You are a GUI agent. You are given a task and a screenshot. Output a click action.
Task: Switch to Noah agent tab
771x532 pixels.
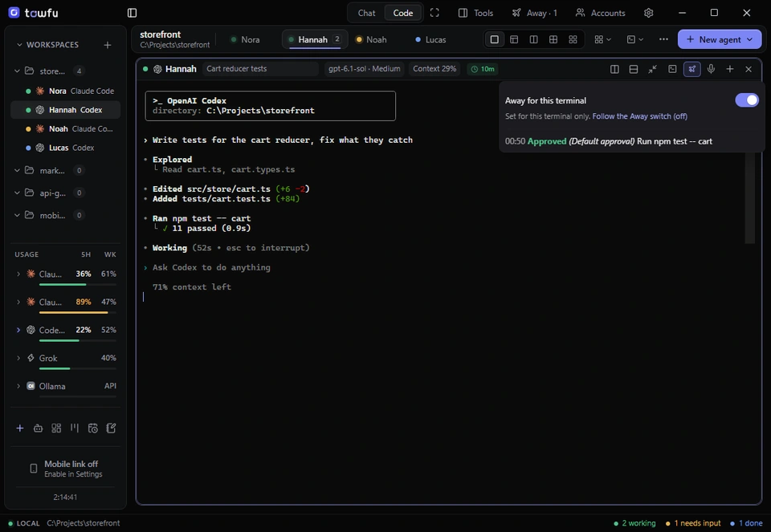(x=371, y=40)
